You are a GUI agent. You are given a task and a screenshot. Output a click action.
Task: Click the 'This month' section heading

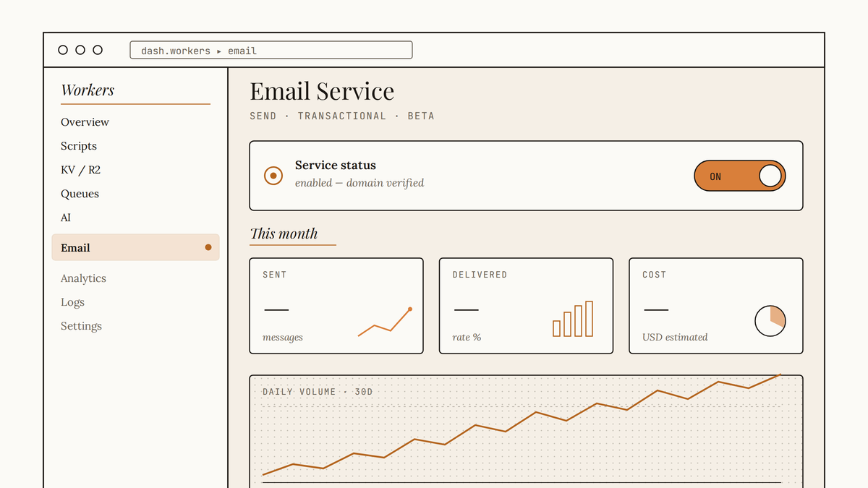(284, 234)
